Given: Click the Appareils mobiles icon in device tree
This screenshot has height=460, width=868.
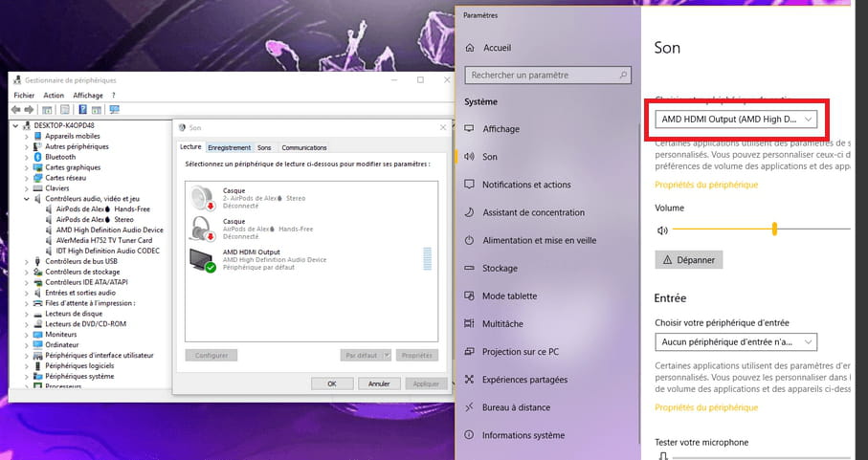Looking at the screenshot, I should [x=37, y=136].
